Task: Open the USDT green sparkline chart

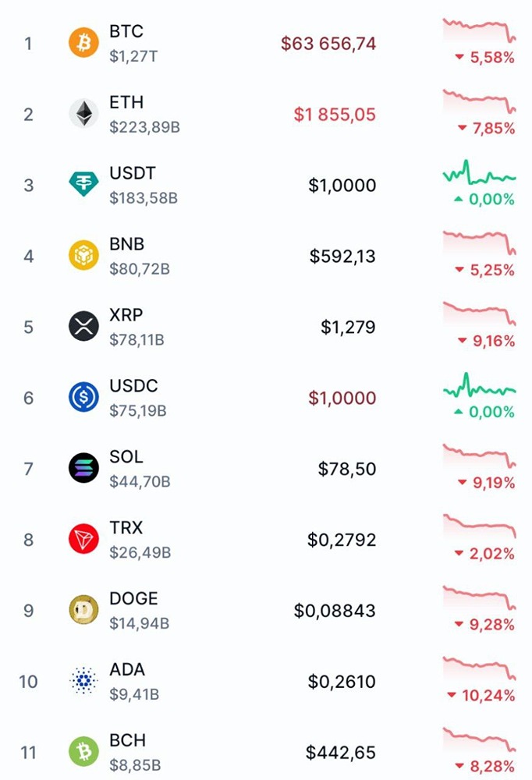Action: [x=479, y=172]
